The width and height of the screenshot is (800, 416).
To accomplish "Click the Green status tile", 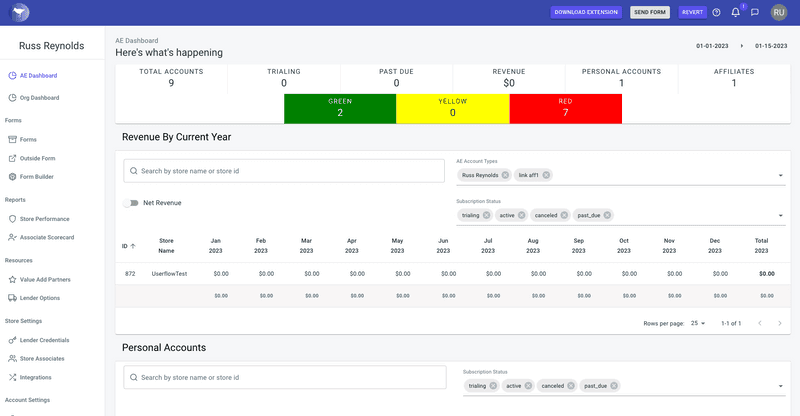I will tap(340, 108).
